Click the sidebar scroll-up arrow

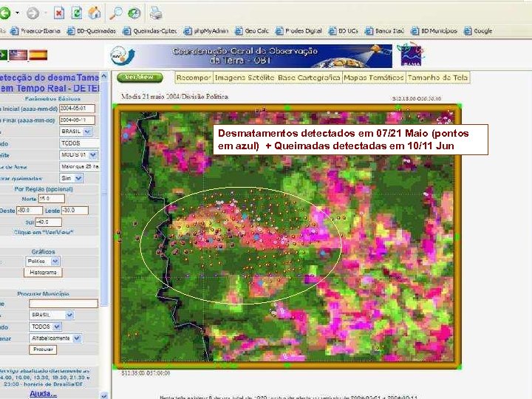pyautogui.click(x=104, y=76)
